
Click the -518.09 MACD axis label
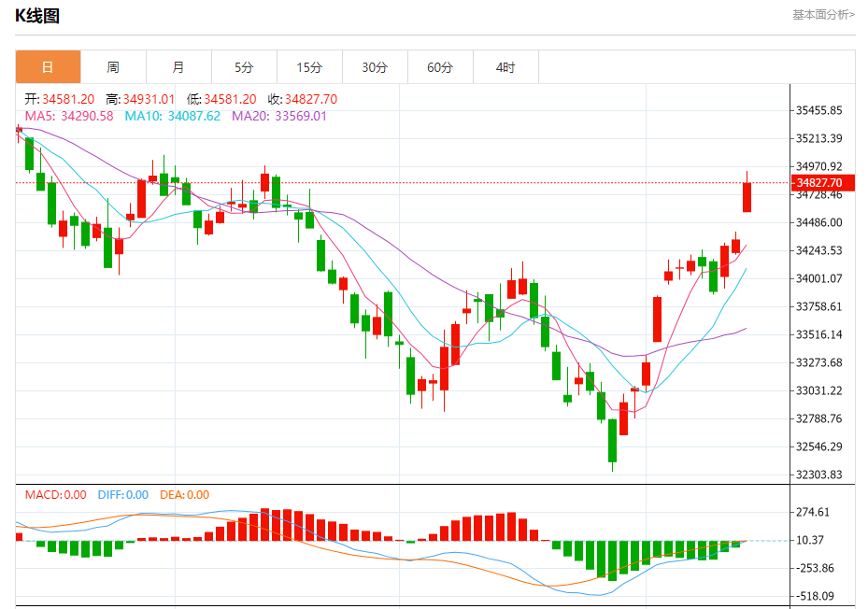(815, 596)
